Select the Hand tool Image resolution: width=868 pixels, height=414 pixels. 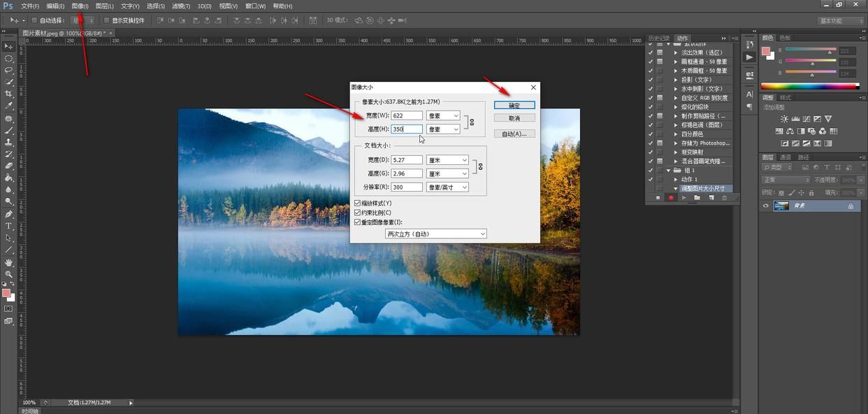9,262
